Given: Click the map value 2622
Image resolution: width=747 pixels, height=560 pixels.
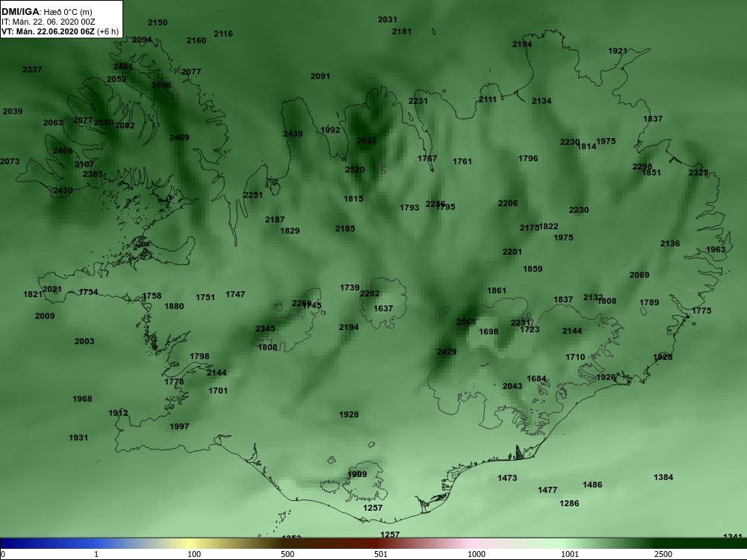Looking at the screenshot, I should [x=366, y=140].
